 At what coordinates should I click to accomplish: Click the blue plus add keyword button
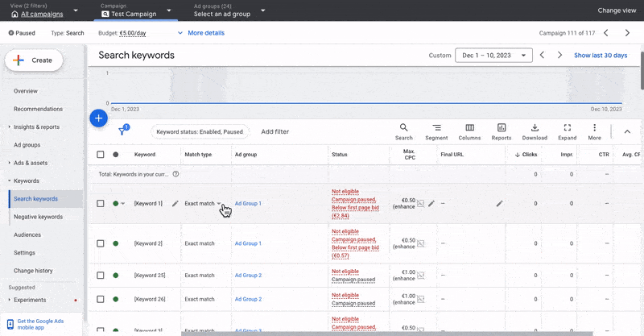click(98, 118)
